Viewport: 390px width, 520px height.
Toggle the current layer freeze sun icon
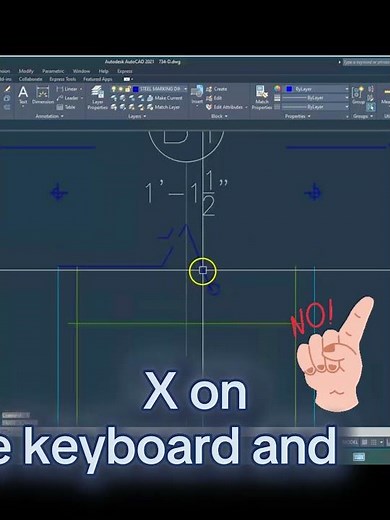point(120,89)
